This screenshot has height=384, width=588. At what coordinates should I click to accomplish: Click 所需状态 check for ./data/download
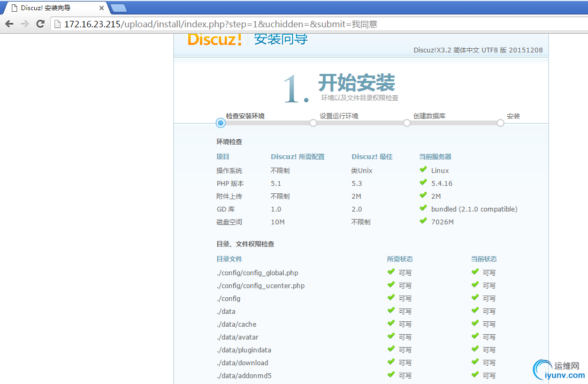point(391,361)
